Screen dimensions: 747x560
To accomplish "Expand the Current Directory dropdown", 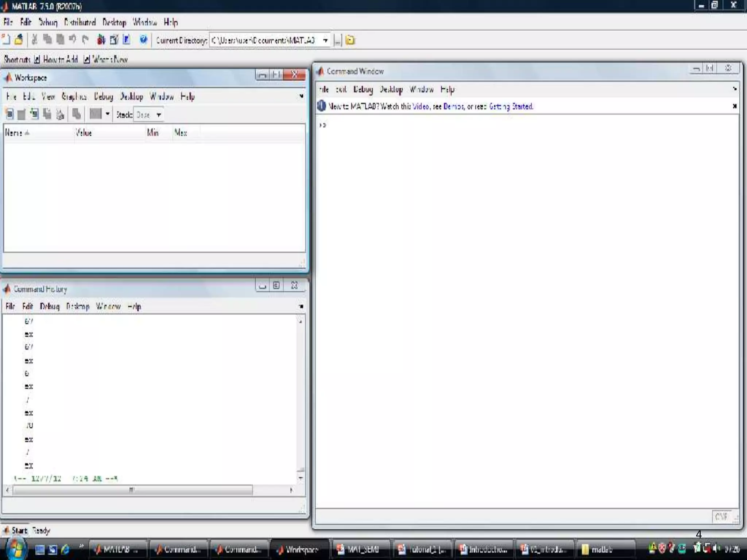I will pos(325,40).
